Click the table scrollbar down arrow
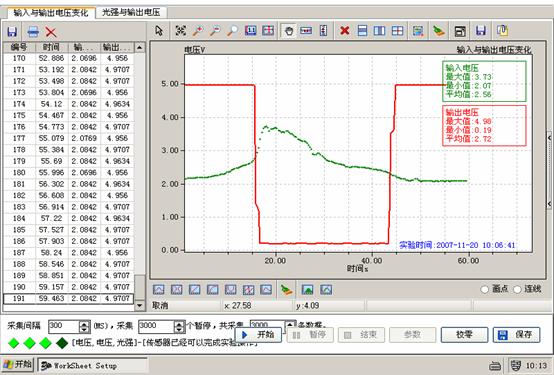 pyautogui.click(x=140, y=305)
